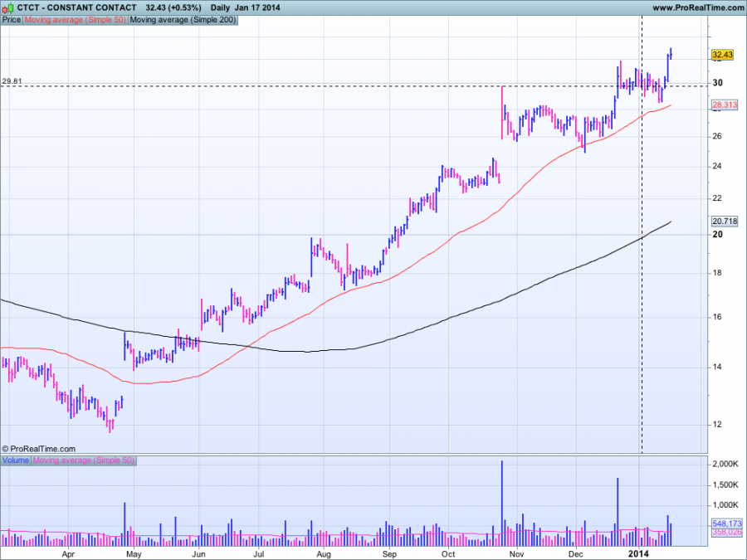Screen dimensions: 747x560
Task: Select Moving average (Simple 50) in volume legend
Action: [x=83, y=460]
